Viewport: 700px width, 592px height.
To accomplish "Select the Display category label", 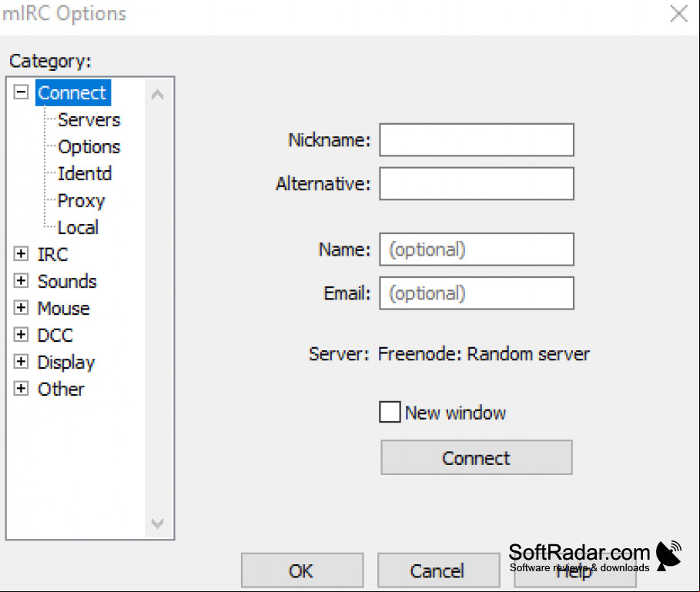I will tap(66, 363).
